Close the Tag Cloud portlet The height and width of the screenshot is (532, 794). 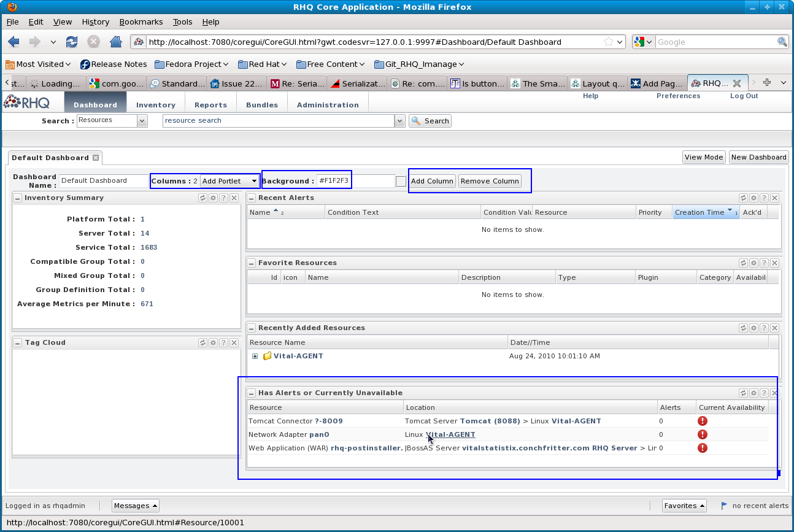pyautogui.click(x=234, y=342)
